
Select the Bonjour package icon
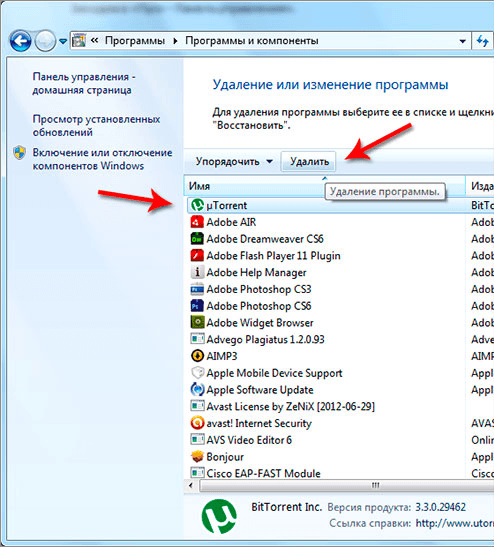click(197, 457)
